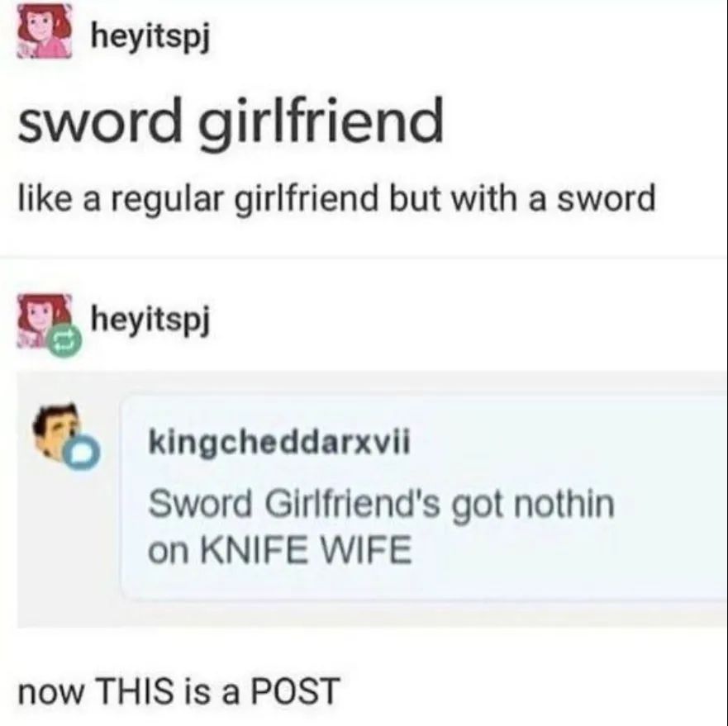
Task: Click the caption "now THIS is a POST"
Action: (x=179, y=690)
